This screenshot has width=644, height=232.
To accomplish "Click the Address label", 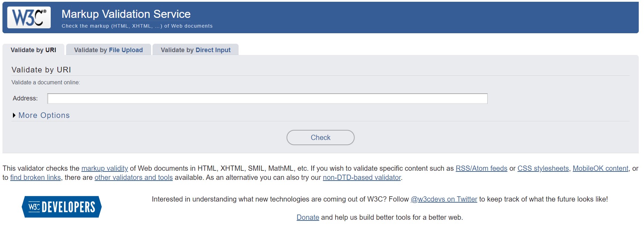I will coord(25,99).
